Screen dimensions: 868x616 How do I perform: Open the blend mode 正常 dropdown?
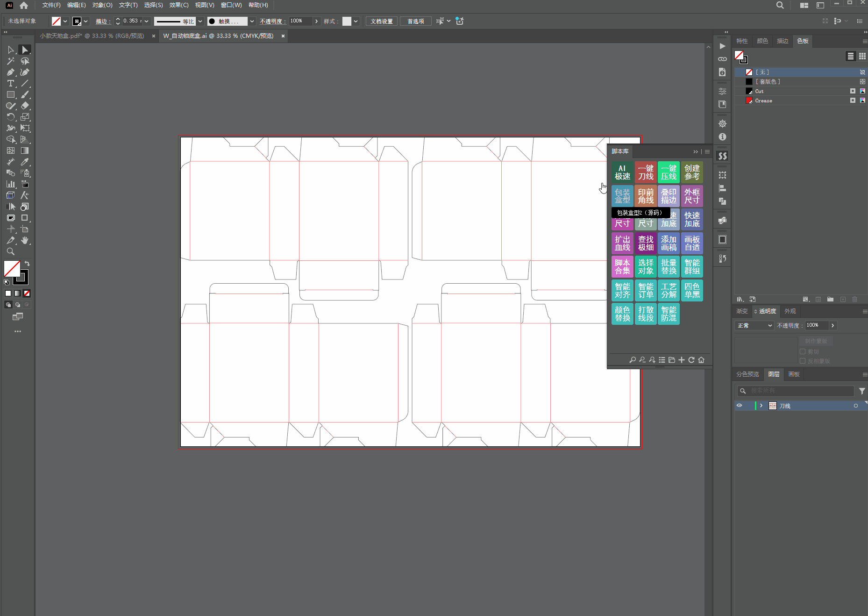[x=755, y=325]
